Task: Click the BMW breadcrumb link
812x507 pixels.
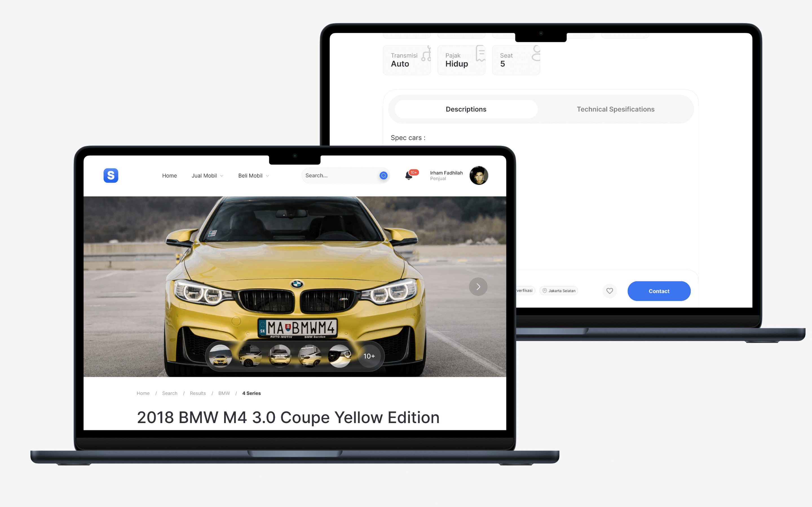Action: tap(224, 393)
